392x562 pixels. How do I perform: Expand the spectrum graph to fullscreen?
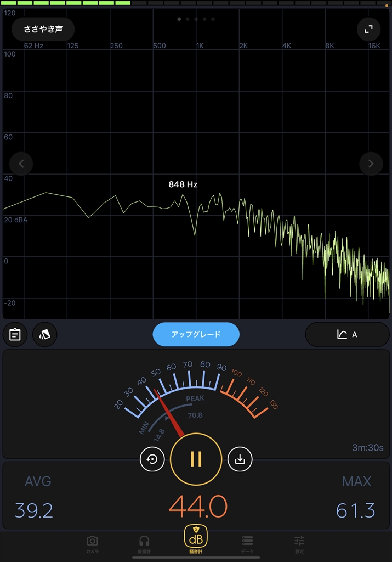368,29
